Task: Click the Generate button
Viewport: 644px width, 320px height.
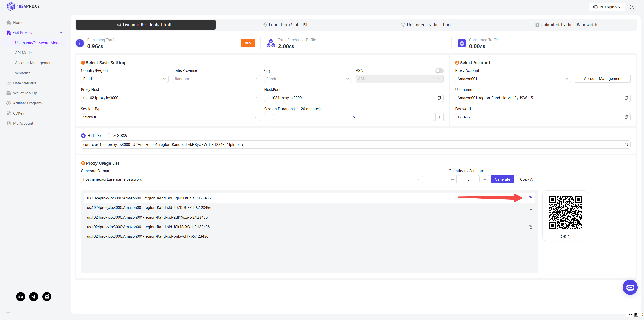Action: pyautogui.click(x=502, y=179)
